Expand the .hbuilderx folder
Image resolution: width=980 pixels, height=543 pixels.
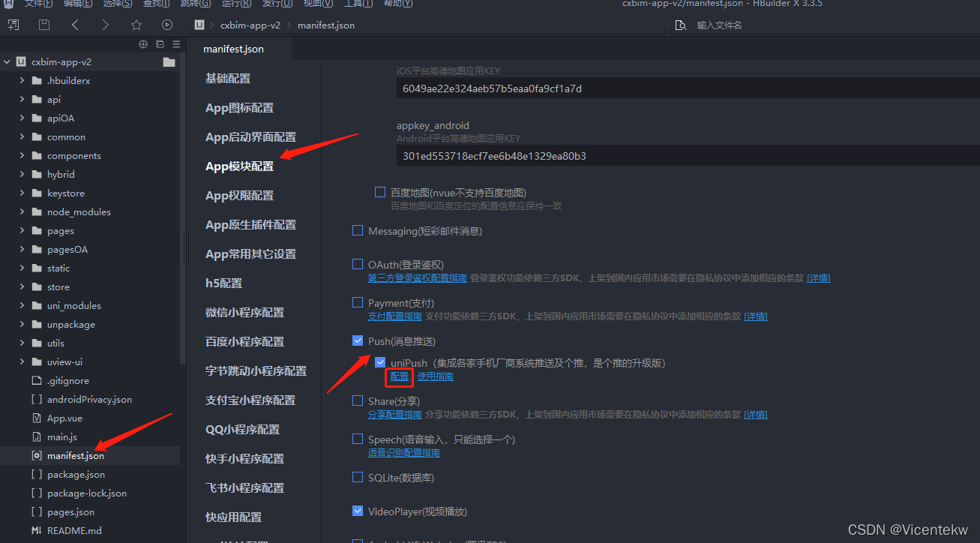(x=22, y=80)
